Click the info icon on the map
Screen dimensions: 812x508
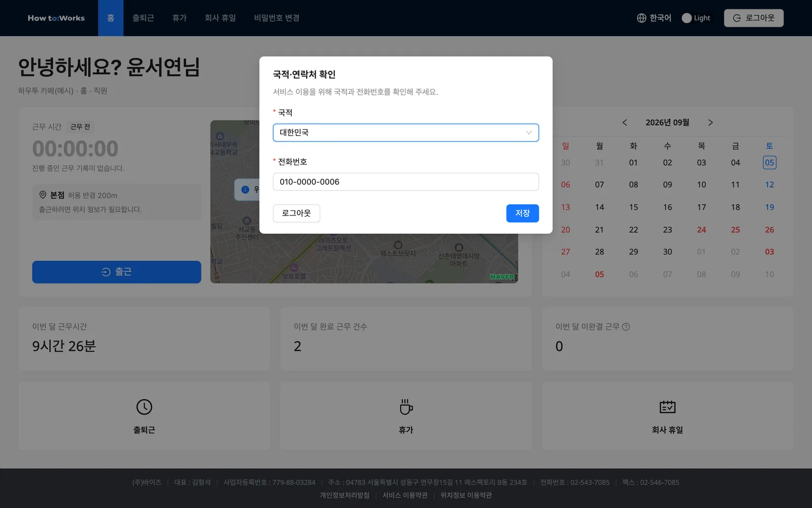[x=245, y=189]
